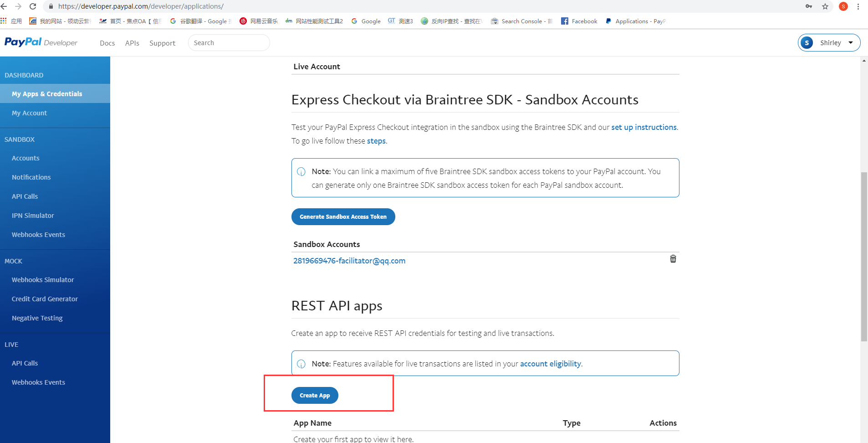Click the browser reload icon

[33, 6]
